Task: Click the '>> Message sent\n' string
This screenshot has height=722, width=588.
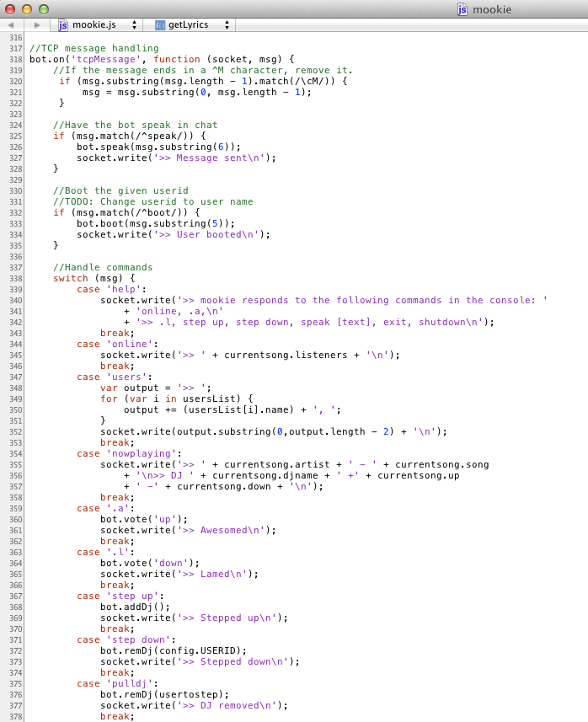Action: 210,158
